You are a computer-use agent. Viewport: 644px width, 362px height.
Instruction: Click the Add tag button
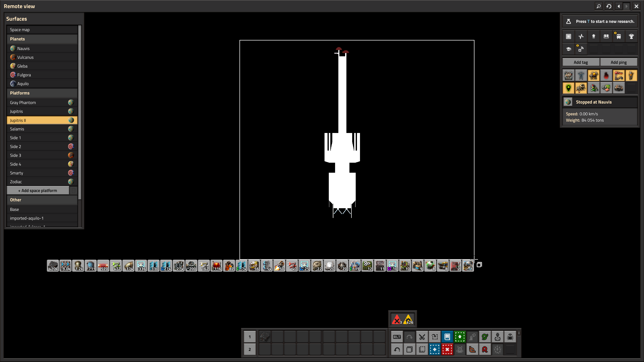click(x=581, y=62)
